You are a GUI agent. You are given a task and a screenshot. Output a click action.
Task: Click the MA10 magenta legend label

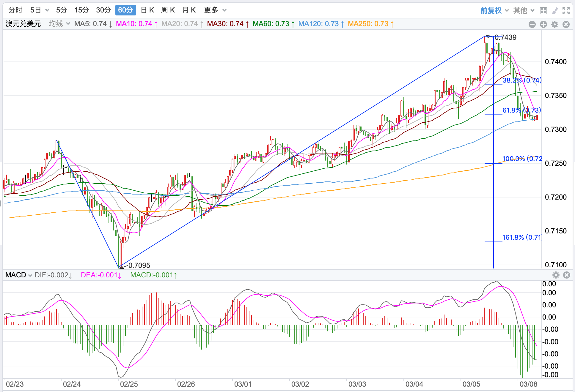point(136,24)
